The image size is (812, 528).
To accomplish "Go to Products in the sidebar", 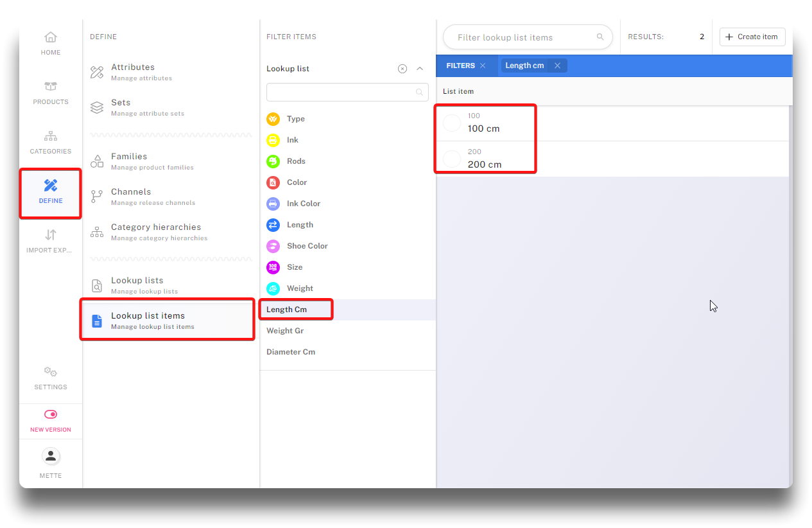I will [x=51, y=87].
